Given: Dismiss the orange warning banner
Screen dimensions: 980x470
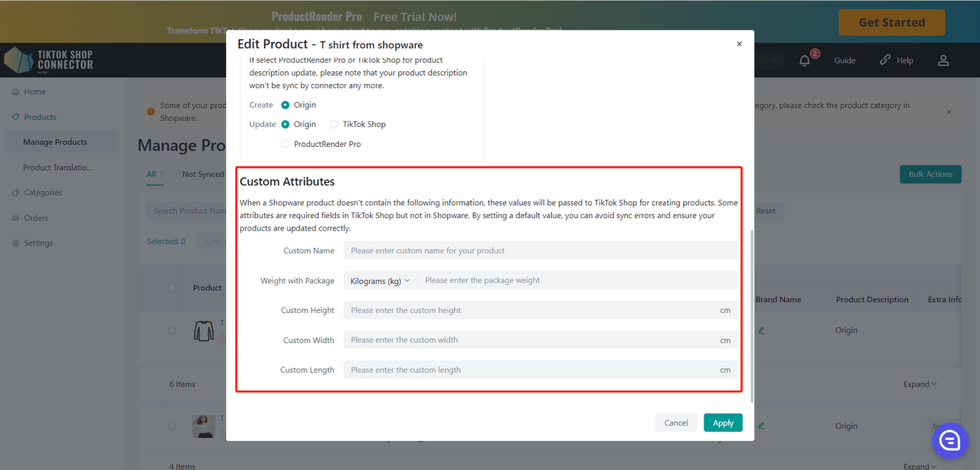Looking at the screenshot, I should 949,112.
